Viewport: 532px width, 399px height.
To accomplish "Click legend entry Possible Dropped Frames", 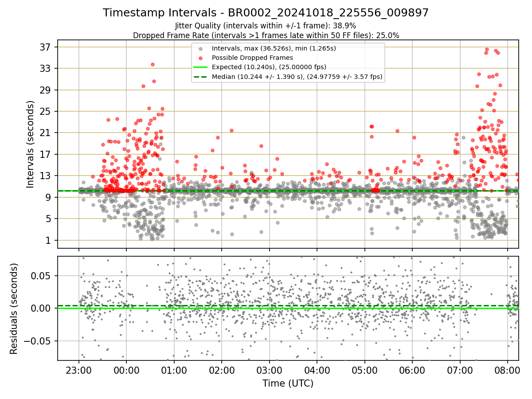I will coord(252,58).
